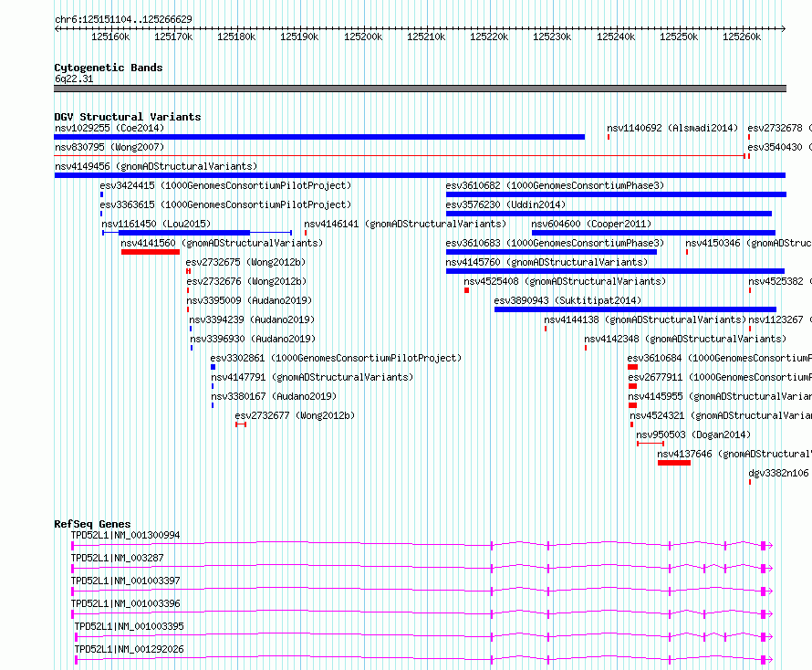The width and height of the screenshot is (812, 670).
Task: Select the nsv1161450 (Lou2015) label
Action: [156, 224]
